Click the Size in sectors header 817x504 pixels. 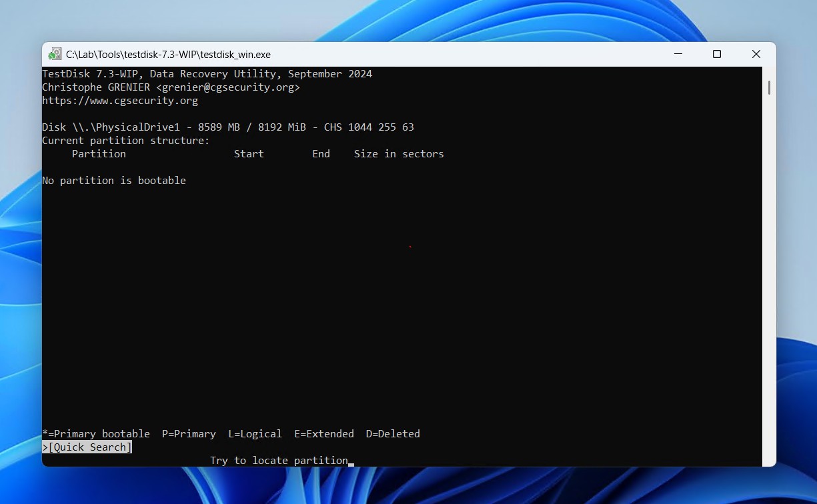(399, 154)
